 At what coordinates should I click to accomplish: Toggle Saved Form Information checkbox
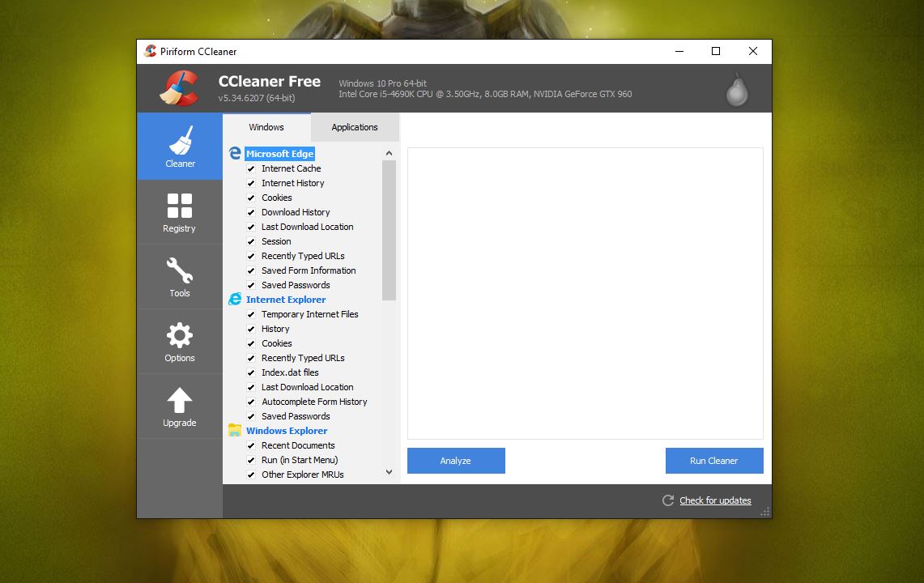[251, 270]
